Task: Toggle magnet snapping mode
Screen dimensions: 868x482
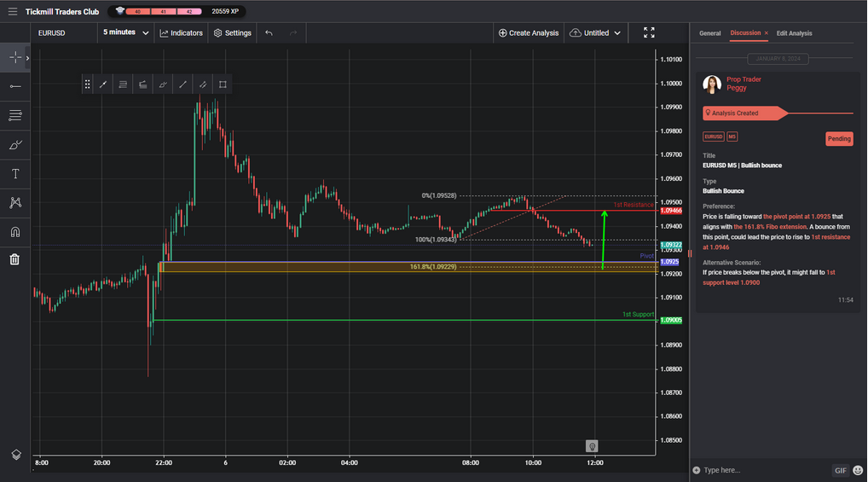Action: click(x=15, y=231)
